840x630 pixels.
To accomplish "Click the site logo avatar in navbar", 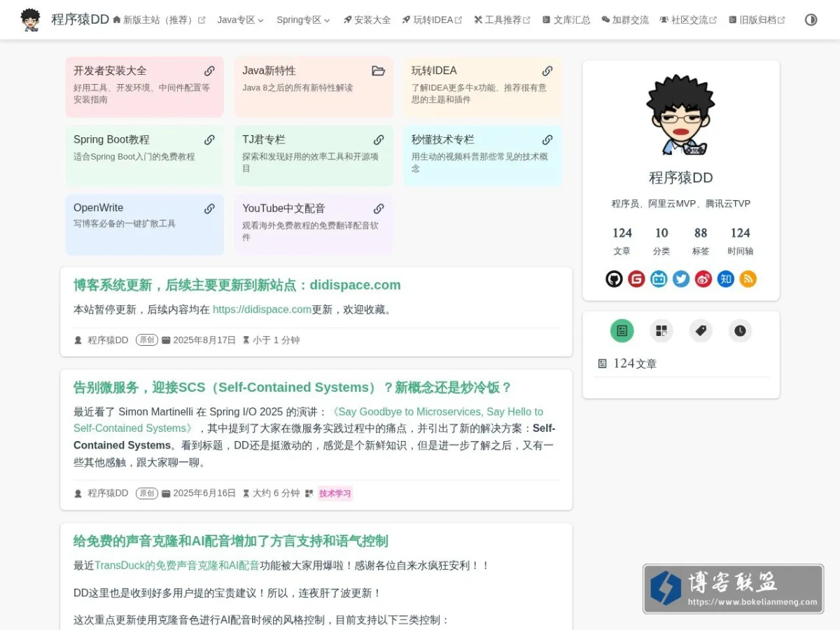I will click(x=30, y=20).
